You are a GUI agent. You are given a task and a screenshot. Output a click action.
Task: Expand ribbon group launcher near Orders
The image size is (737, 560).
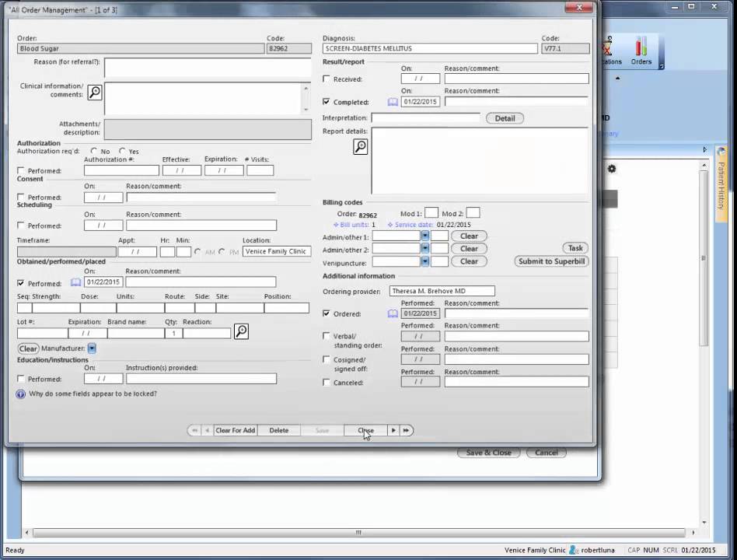click(662, 67)
